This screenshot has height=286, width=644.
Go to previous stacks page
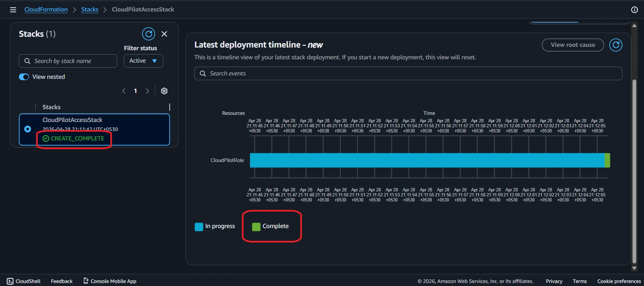click(124, 91)
